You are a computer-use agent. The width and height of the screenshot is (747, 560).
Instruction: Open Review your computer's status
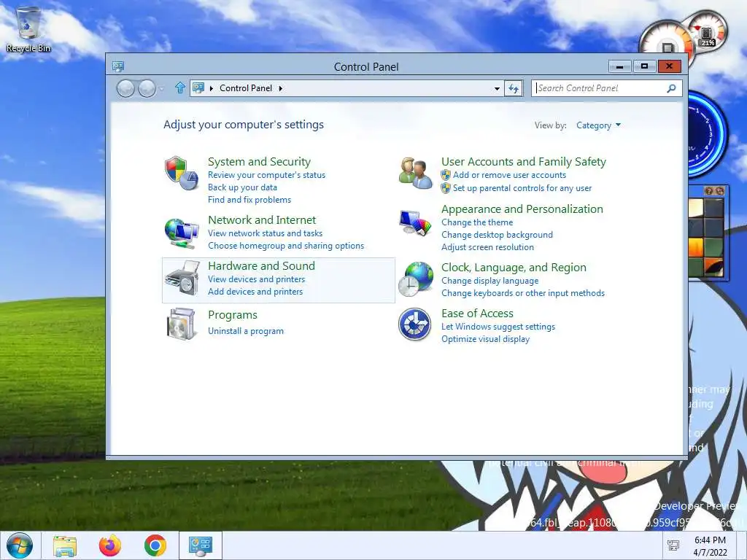[266, 175]
